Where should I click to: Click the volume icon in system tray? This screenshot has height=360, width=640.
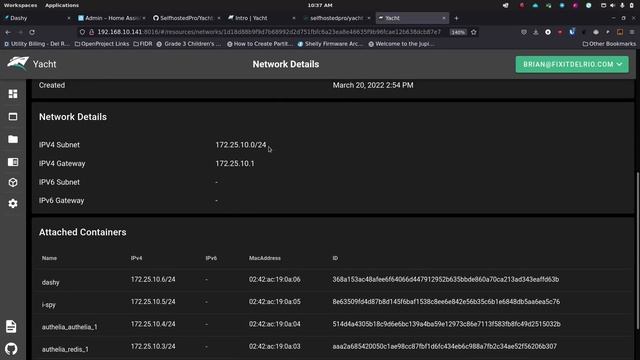tap(612, 5)
